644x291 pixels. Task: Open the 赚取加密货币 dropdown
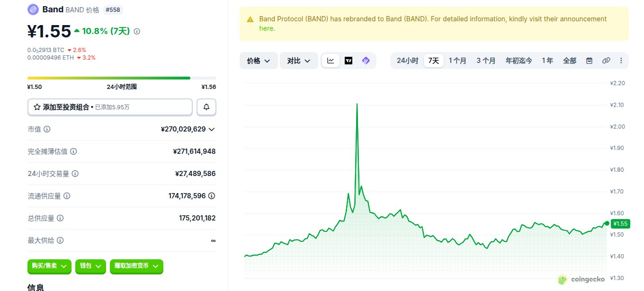(x=136, y=266)
